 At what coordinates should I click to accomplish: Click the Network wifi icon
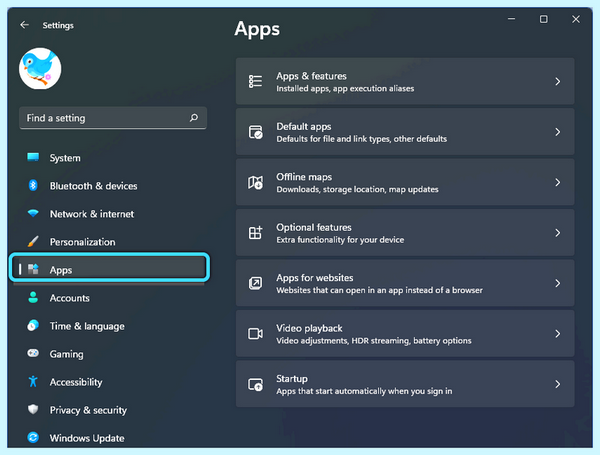pos(33,213)
